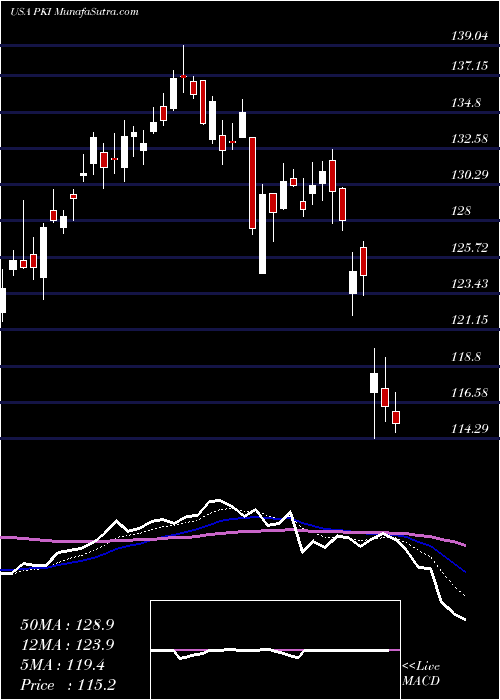Click inside the MACD indicator box
500x700 pixels.
[275, 650]
